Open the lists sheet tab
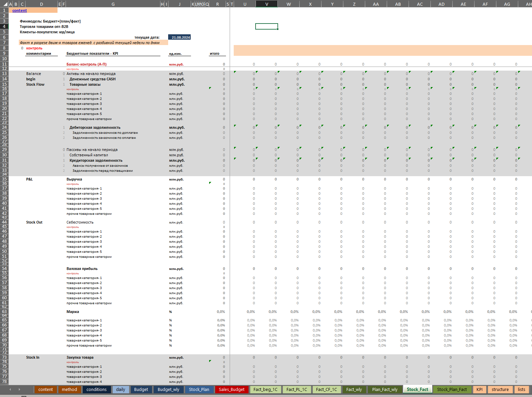The height and width of the screenshot is (397, 532). (521, 390)
